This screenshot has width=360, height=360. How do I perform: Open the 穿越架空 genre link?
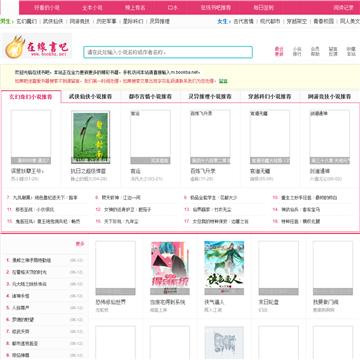[x=297, y=21]
